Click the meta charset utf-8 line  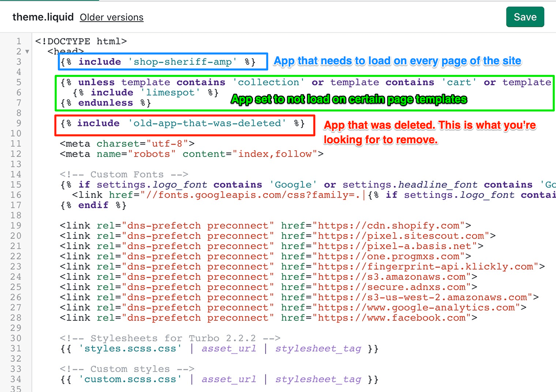click(127, 144)
